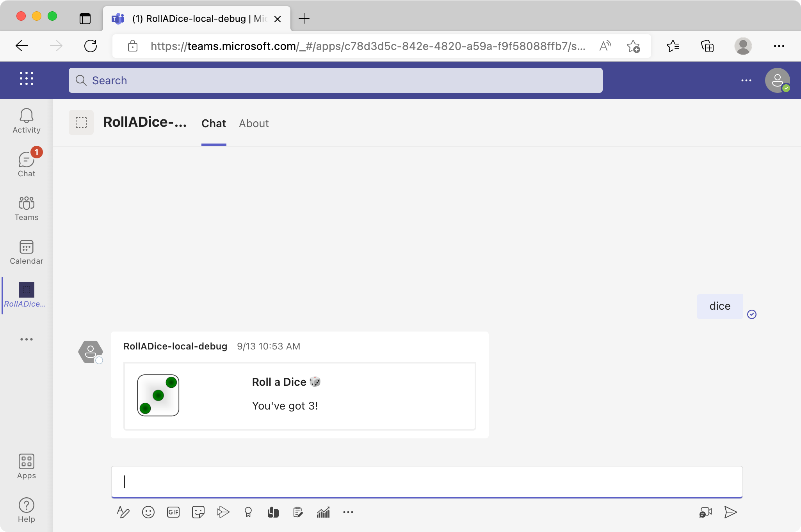This screenshot has width=801, height=532.
Task: Open the Loop component icon
Action: (273, 512)
